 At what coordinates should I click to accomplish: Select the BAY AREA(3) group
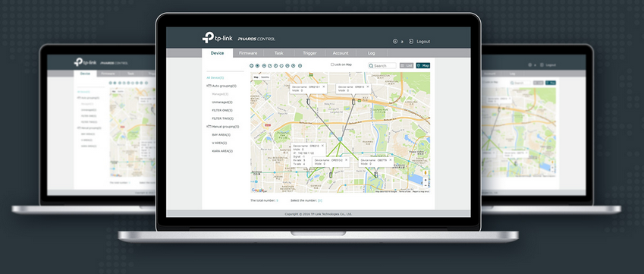[x=221, y=135]
